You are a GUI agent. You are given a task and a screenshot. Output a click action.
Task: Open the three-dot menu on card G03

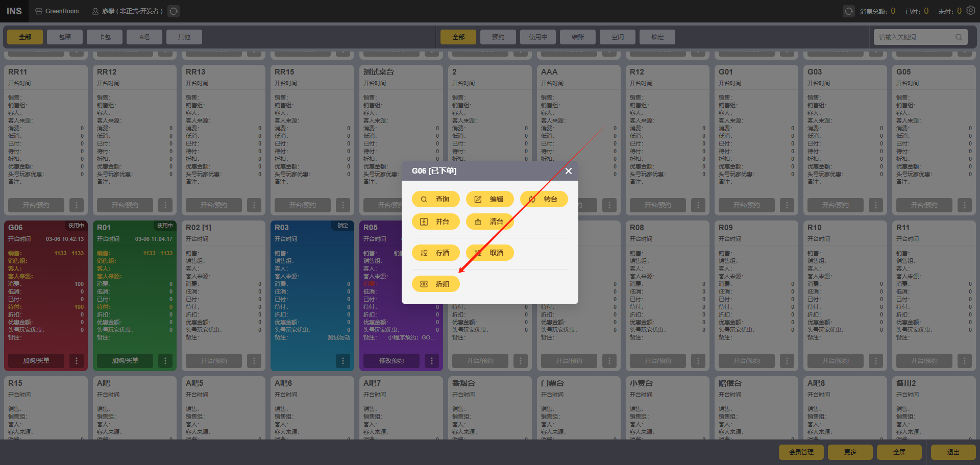tap(876, 205)
